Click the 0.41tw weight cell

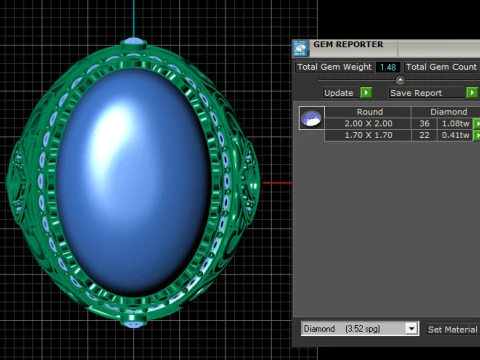pyautogui.click(x=455, y=135)
